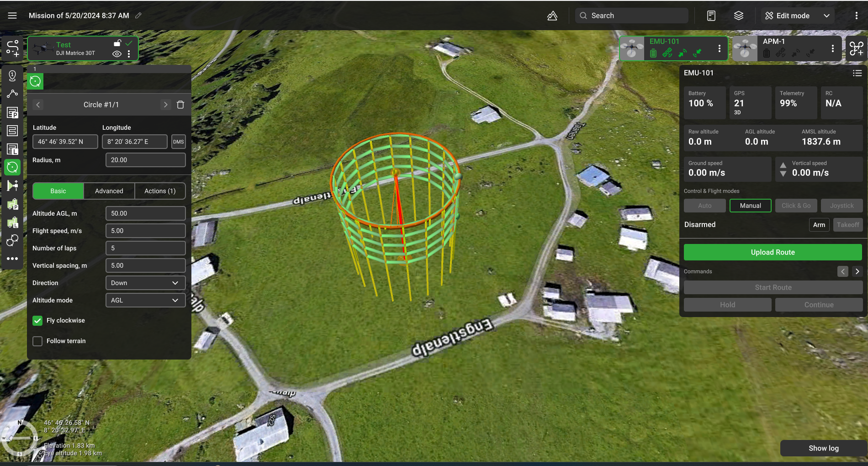
Task: Click the Latitude input field
Action: point(65,142)
